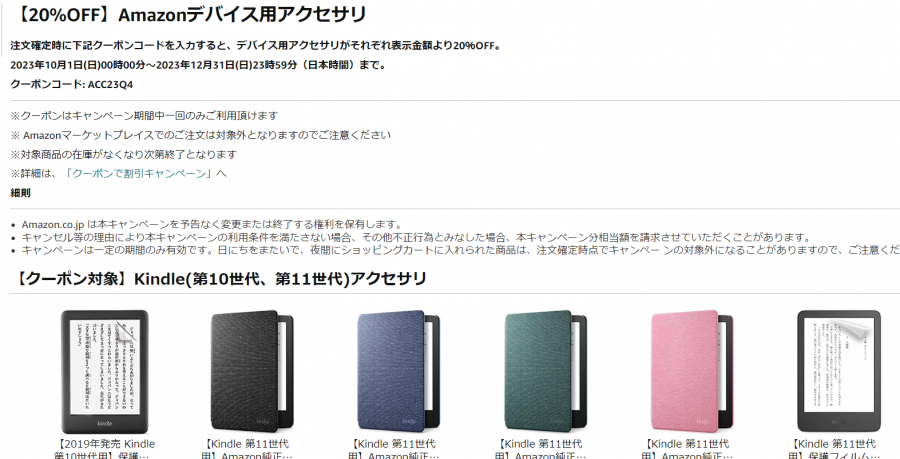The height and width of the screenshot is (459, 900).
Task: Open the Kindle 11th generation protective film image
Action: pyautogui.click(x=839, y=371)
